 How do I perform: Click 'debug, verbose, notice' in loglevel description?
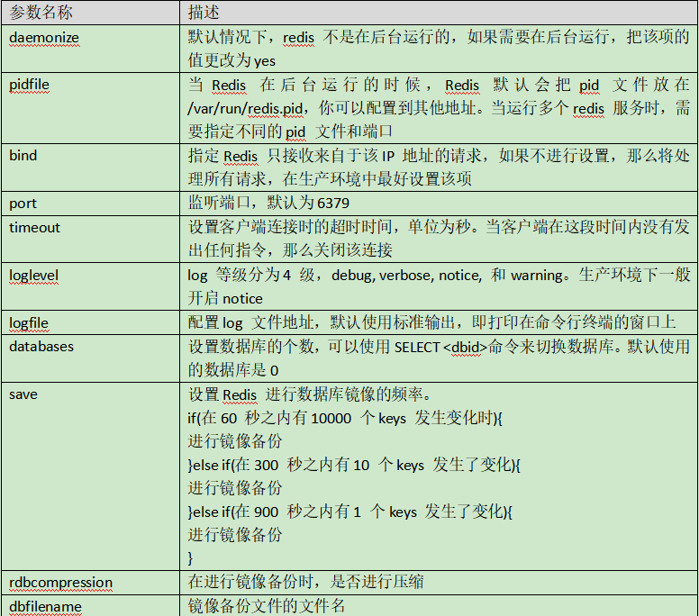[x=406, y=275]
